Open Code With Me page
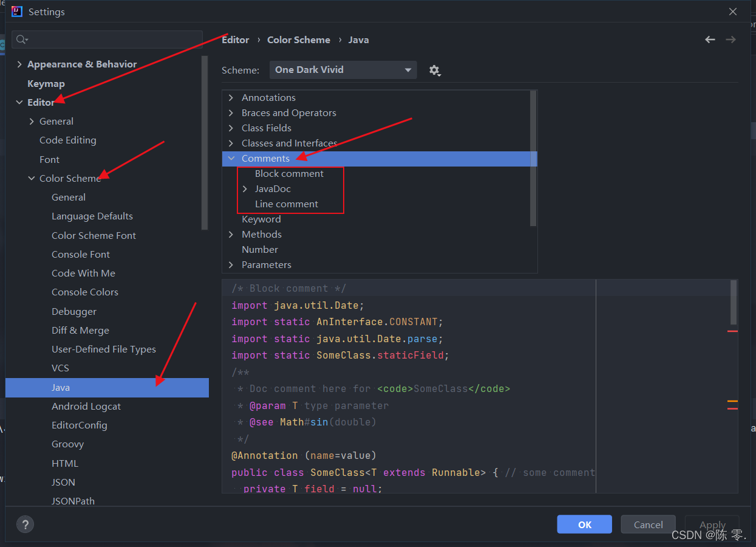Image resolution: width=756 pixels, height=547 pixels. [x=83, y=273]
